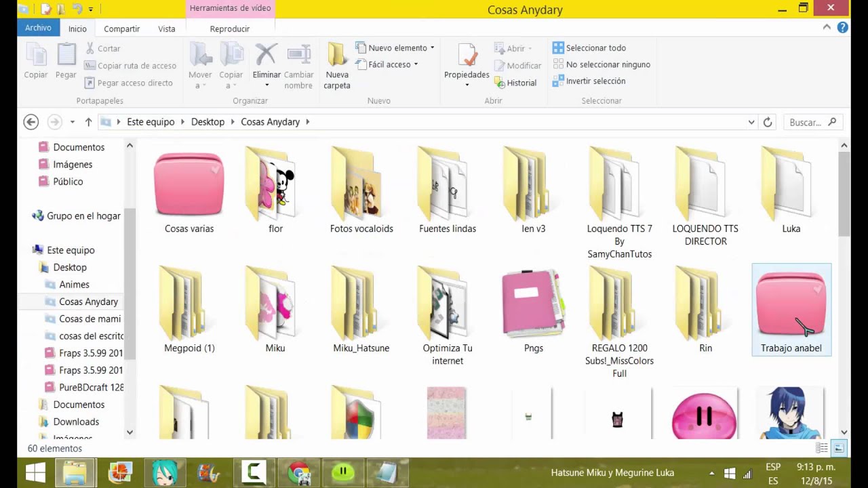This screenshot has height=488, width=868.
Task: Select the Luka folder
Action: 791,190
